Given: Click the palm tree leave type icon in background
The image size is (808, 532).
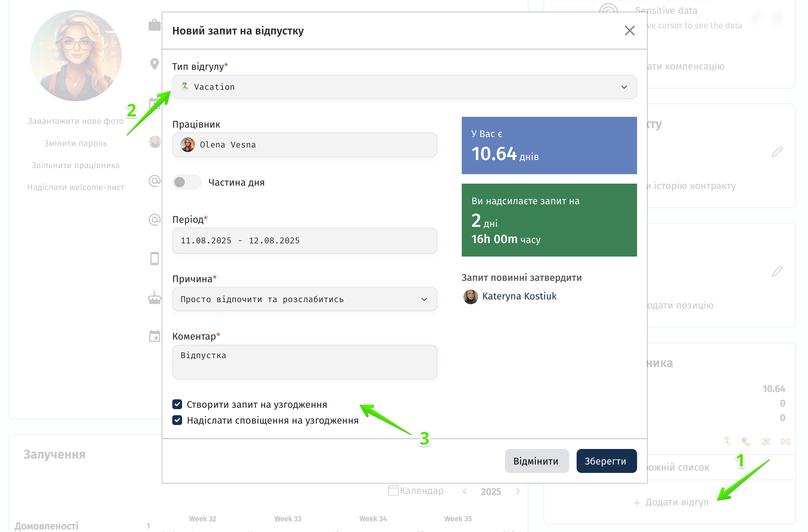Looking at the screenshot, I should pyautogui.click(x=727, y=441).
